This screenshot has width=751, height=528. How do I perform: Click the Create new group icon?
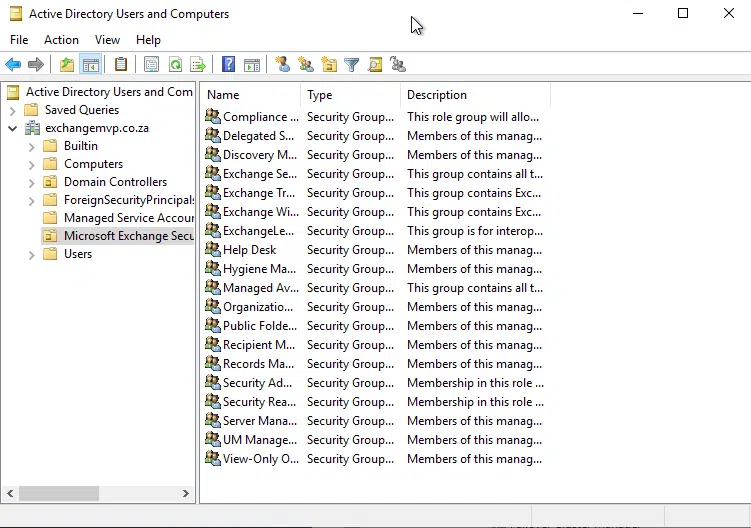pyautogui.click(x=305, y=65)
